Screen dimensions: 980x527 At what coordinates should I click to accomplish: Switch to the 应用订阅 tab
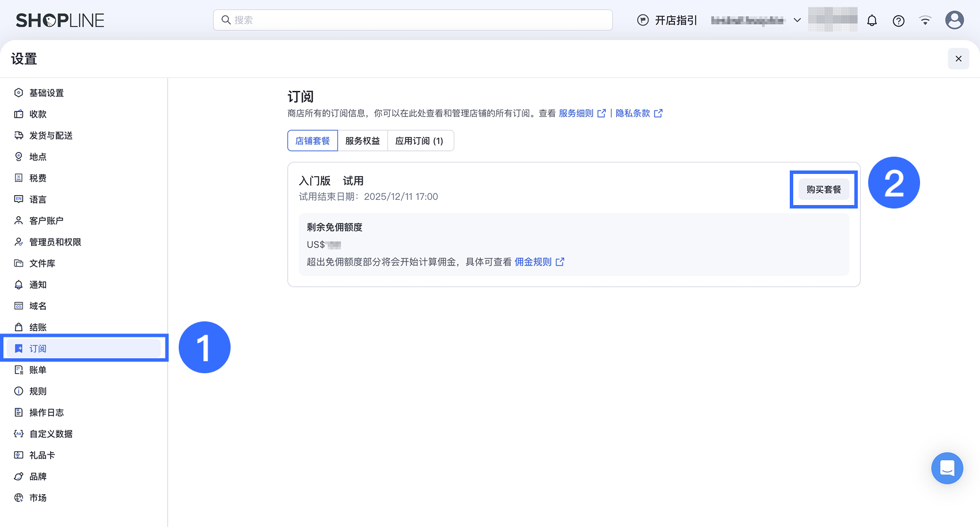click(x=420, y=140)
